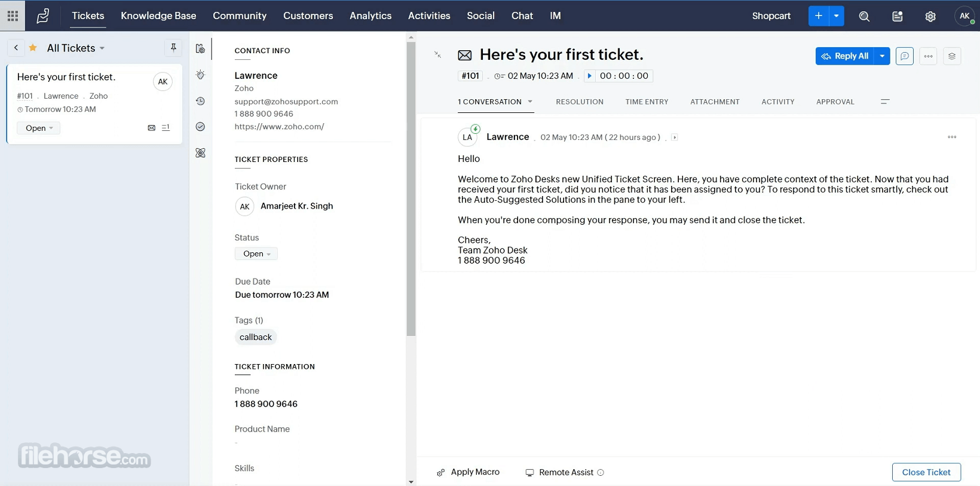The width and height of the screenshot is (980, 486).
Task: Collapse the ticket detail view icon
Action: click(x=437, y=54)
